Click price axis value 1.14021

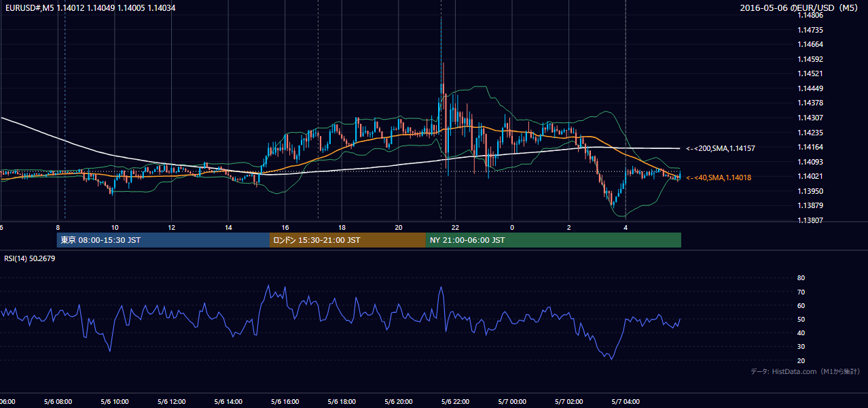tap(810, 176)
